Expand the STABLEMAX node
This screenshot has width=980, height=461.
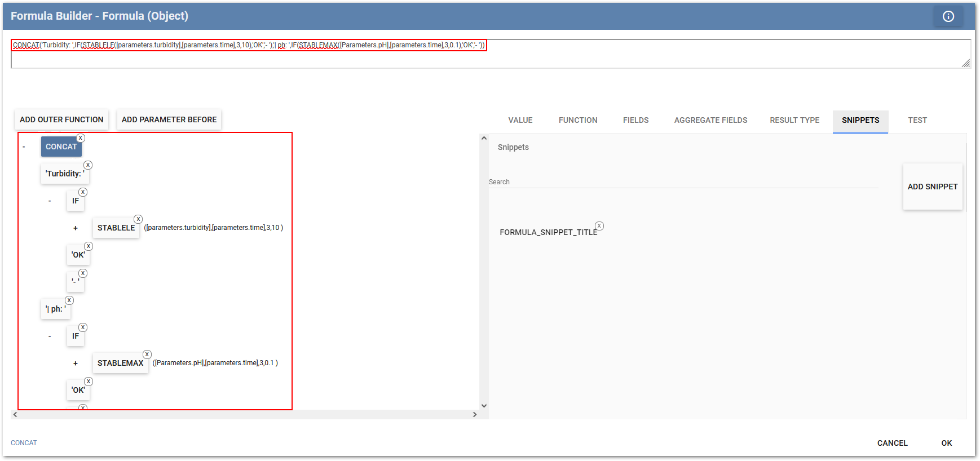[76, 364]
